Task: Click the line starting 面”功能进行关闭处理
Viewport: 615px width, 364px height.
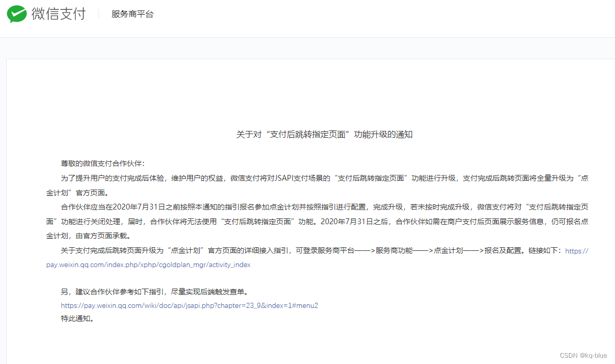Action: [317, 222]
